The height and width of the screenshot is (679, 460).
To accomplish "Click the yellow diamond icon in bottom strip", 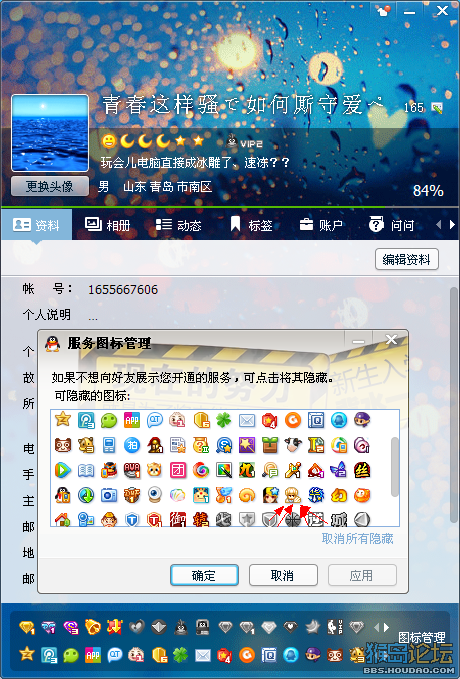I will point(27,627).
